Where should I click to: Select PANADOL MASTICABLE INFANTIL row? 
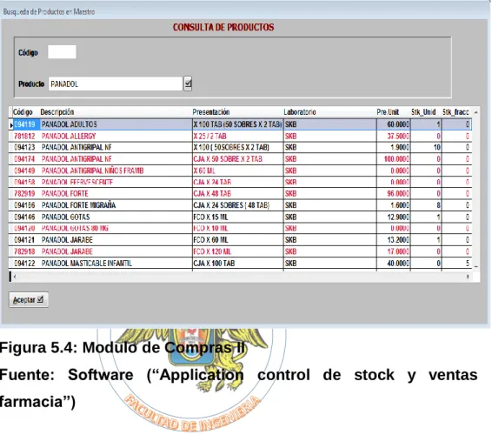(x=241, y=263)
